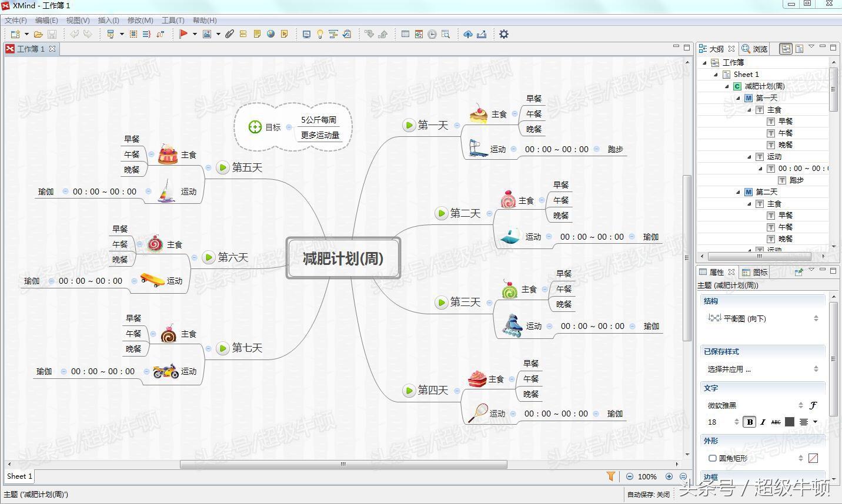Click the Save floppy disk icon

52,34
